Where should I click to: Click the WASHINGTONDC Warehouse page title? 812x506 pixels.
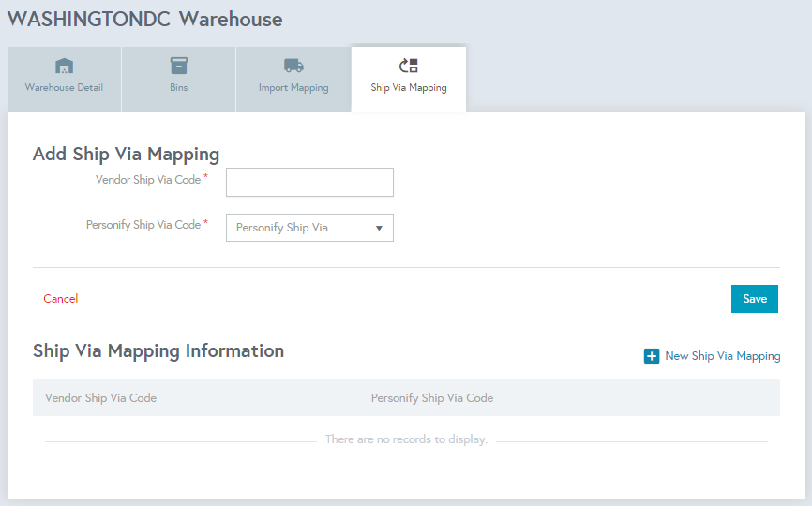145,20
